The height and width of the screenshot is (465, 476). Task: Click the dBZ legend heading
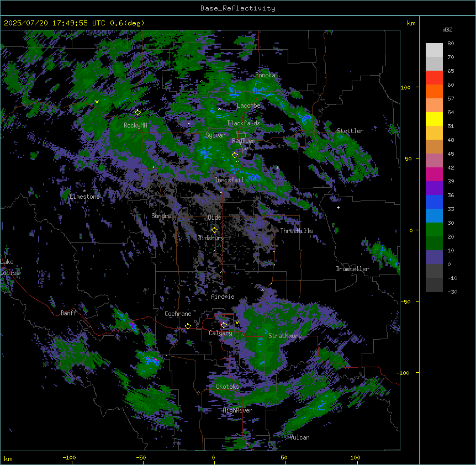tap(447, 29)
